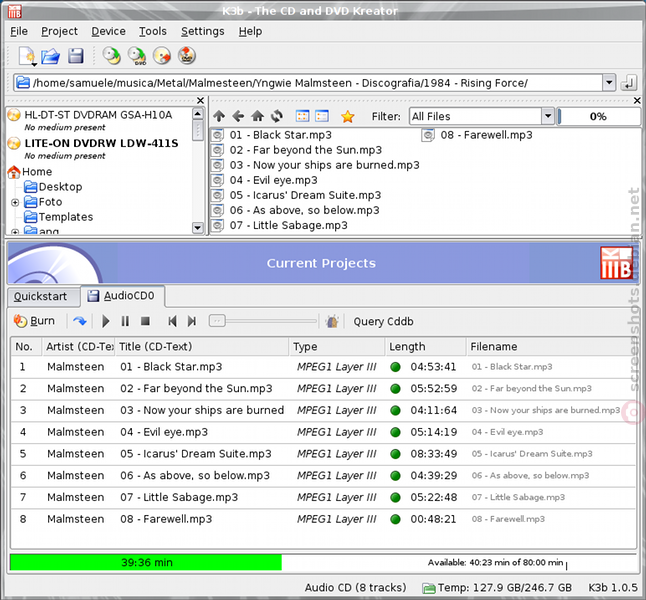
Task: Open the Help menu
Action: (250, 31)
